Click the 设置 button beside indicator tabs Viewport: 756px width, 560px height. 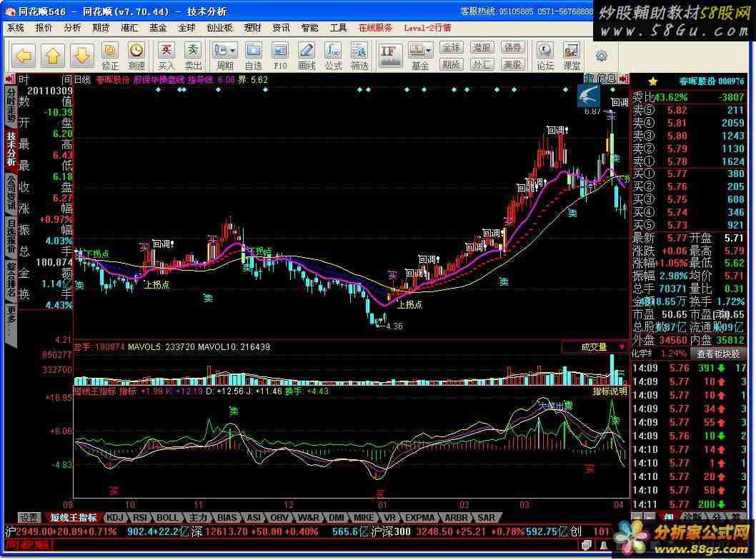pos(29,518)
